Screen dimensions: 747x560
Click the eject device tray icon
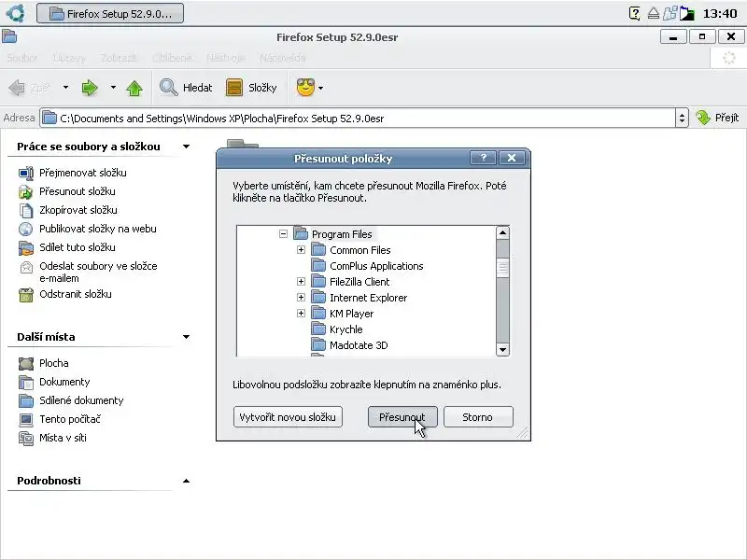pyautogui.click(x=653, y=13)
